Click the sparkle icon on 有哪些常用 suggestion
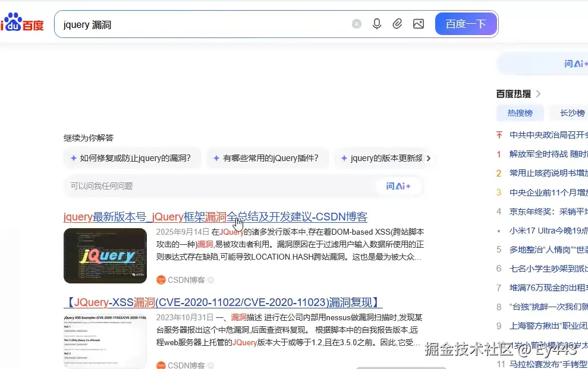 click(x=216, y=158)
